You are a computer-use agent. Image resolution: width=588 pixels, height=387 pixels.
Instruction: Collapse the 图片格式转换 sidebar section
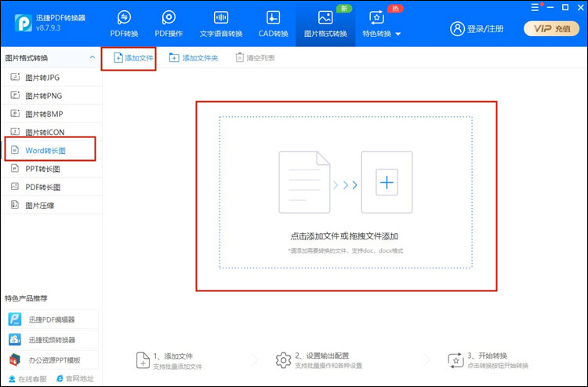93,57
